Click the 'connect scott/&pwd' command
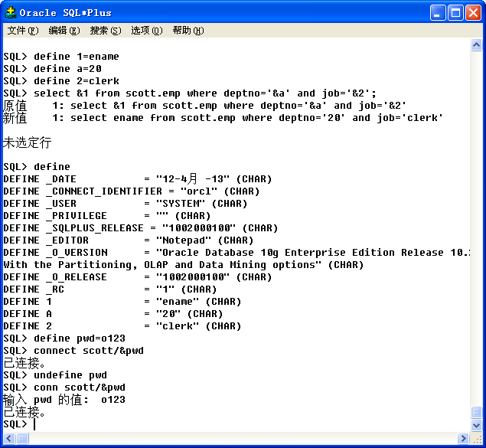This screenshot has height=448, width=486. [x=73, y=350]
